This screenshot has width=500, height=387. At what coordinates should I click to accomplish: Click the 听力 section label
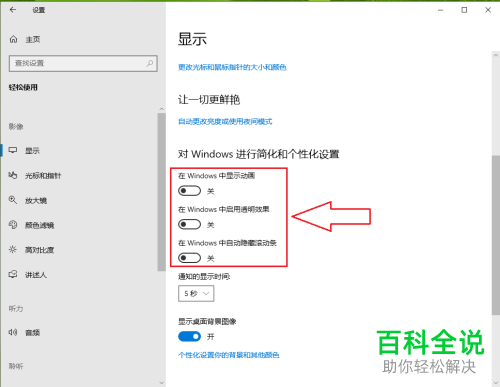[16, 308]
